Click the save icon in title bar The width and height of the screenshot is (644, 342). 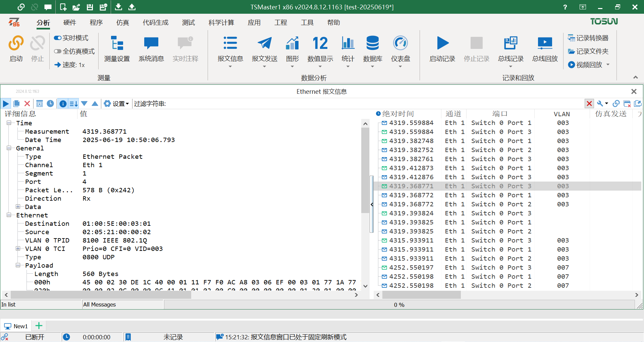tap(90, 7)
